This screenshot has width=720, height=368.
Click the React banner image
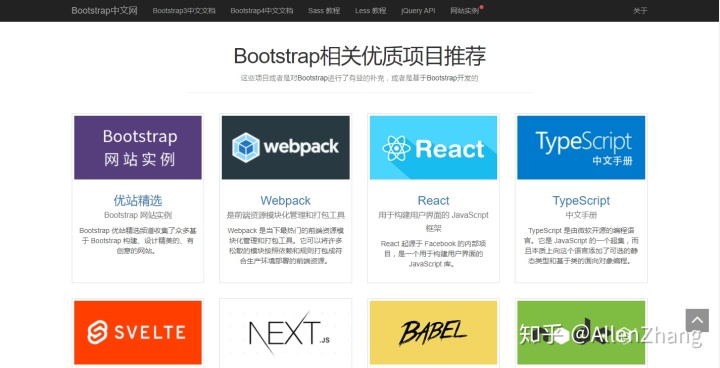coord(433,147)
